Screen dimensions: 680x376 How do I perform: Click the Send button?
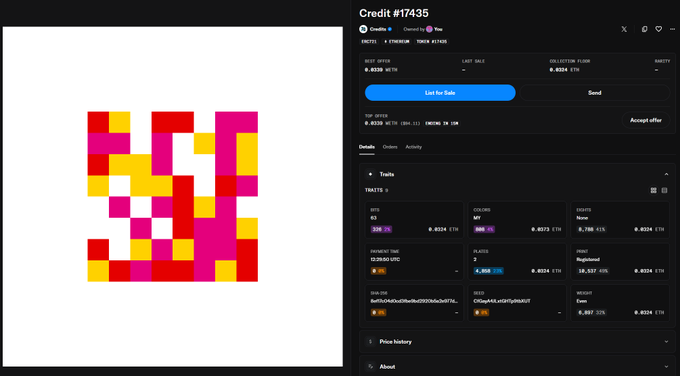595,93
